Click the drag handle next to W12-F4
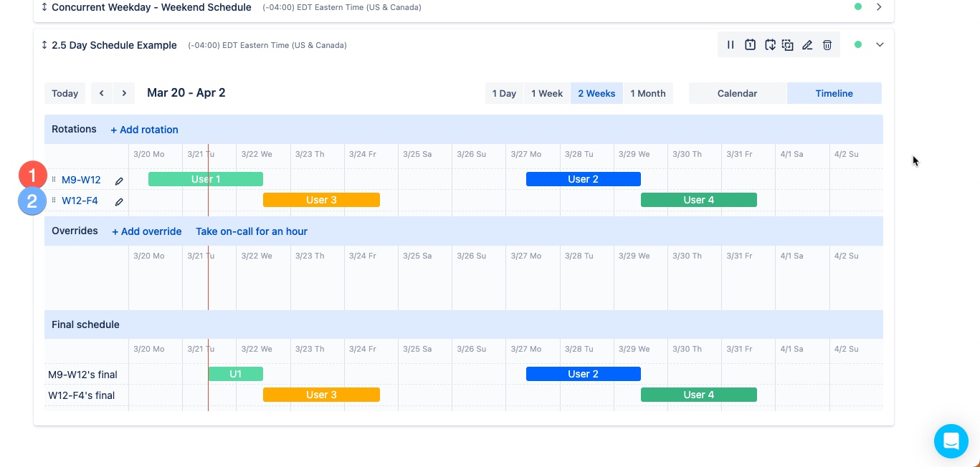The height and width of the screenshot is (467, 980). [x=54, y=201]
